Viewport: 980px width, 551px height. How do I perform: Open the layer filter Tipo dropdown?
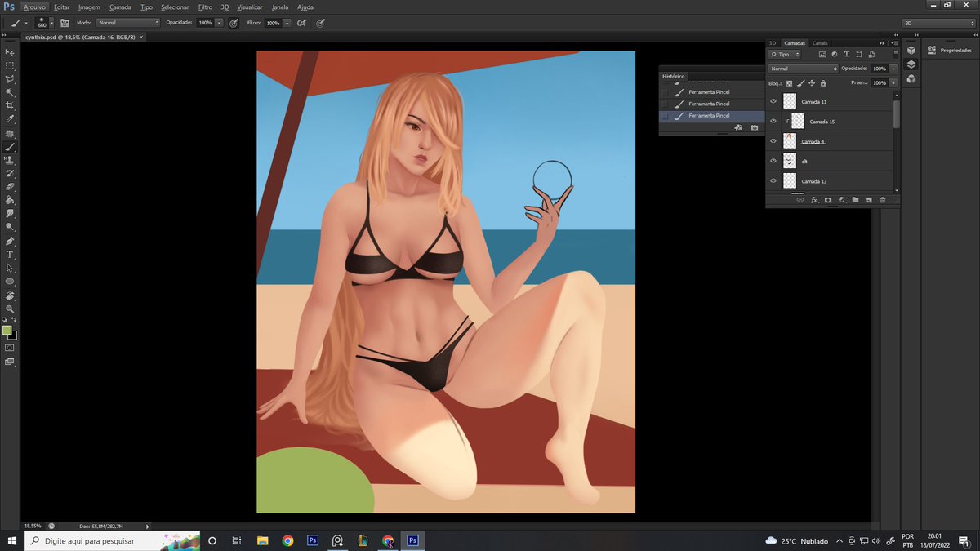pyautogui.click(x=785, y=54)
